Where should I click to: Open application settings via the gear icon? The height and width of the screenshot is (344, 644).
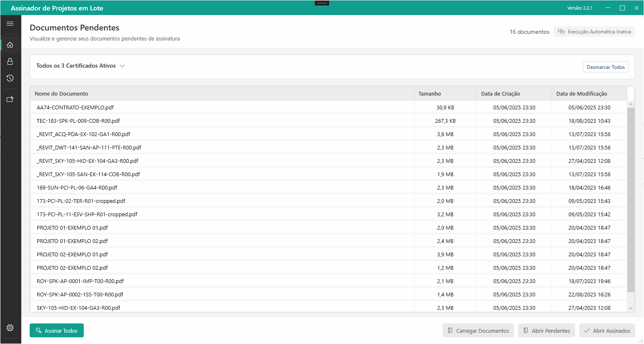[10, 327]
